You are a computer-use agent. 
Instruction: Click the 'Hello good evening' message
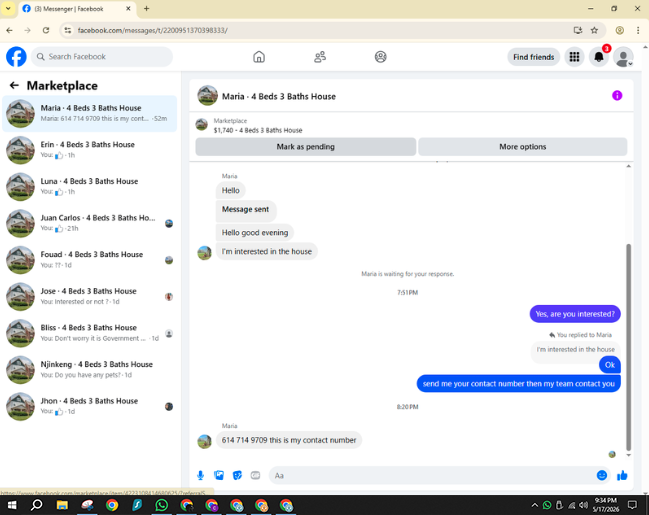click(255, 233)
